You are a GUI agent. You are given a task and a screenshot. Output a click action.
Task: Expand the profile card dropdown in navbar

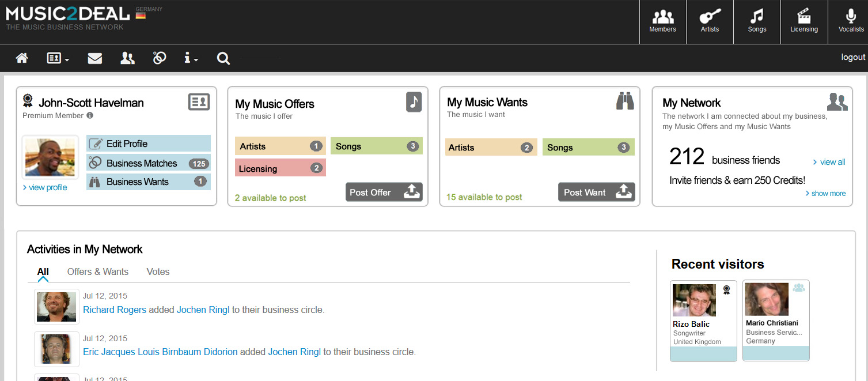tap(58, 58)
